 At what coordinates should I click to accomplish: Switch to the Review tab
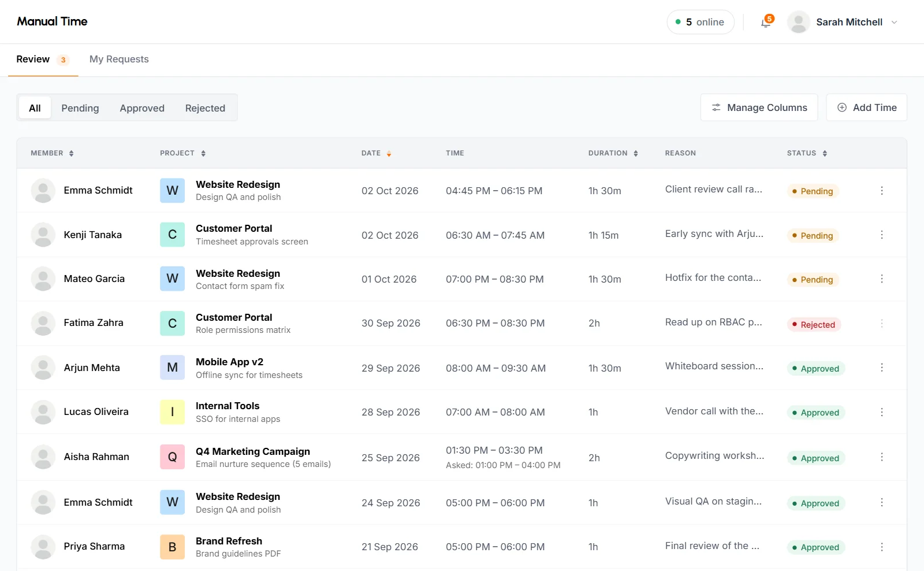[x=43, y=60]
